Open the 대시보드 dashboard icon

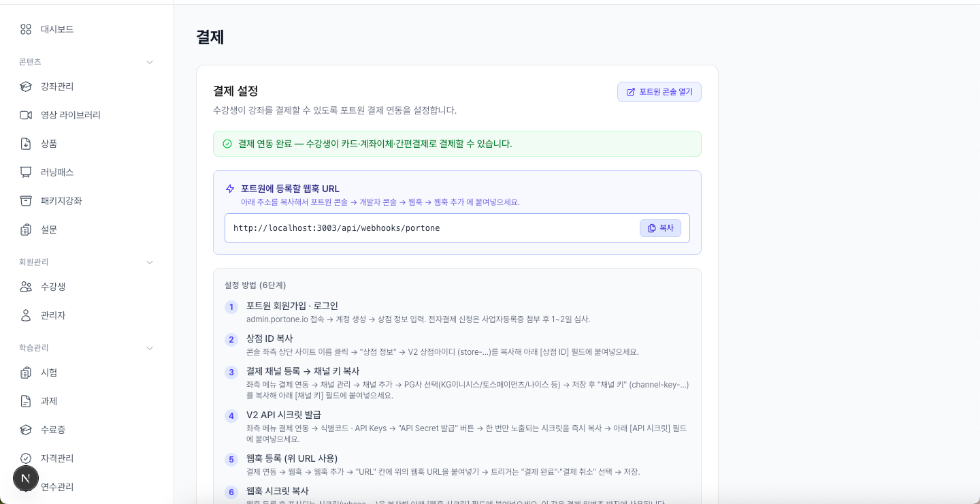pos(26,29)
